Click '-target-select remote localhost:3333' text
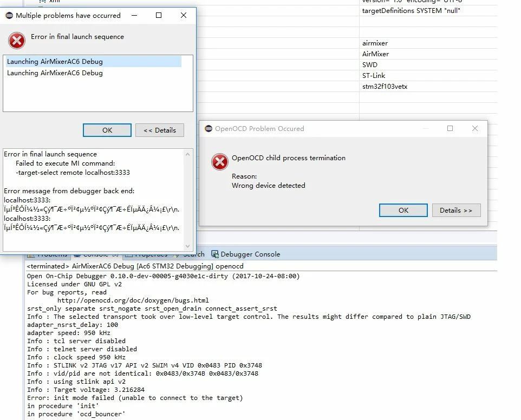The image size is (521, 420). pos(73,173)
